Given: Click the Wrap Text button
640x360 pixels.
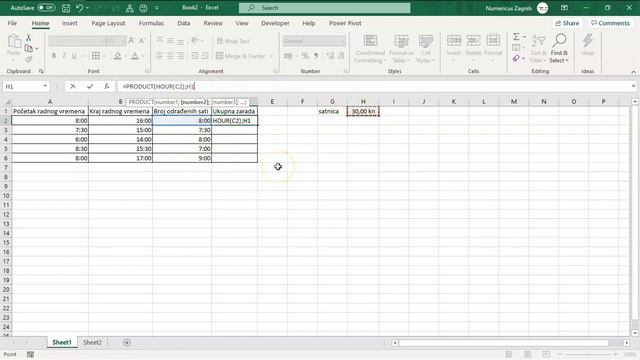Looking at the screenshot, I should click(x=233, y=41).
